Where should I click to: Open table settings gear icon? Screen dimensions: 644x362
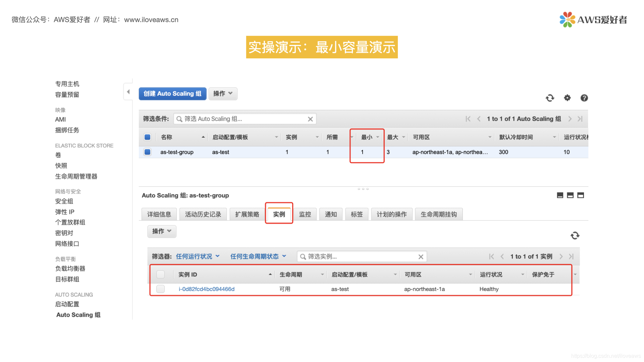(567, 98)
